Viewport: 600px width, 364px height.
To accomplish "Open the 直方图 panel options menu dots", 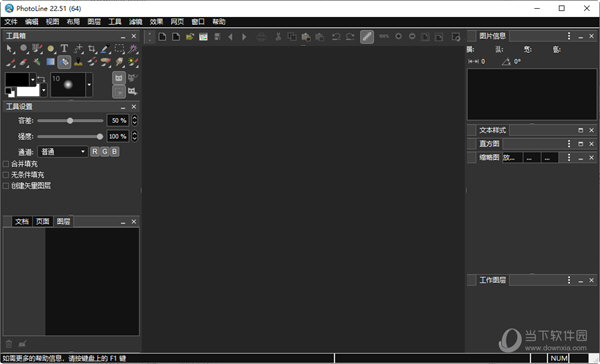I will pyautogui.click(x=569, y=144).
